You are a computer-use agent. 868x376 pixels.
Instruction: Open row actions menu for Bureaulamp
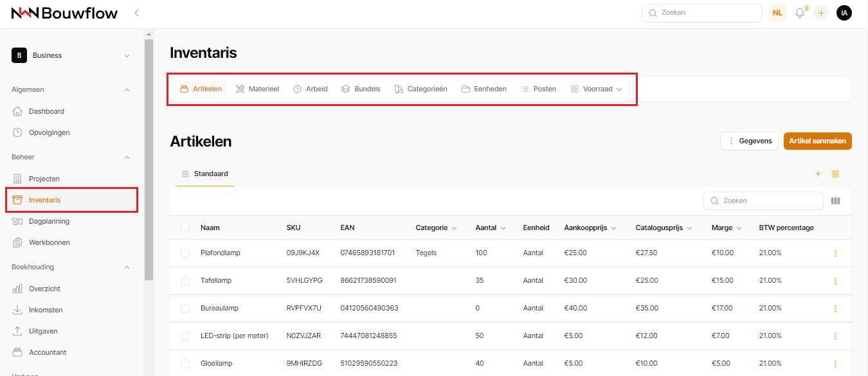835,309
